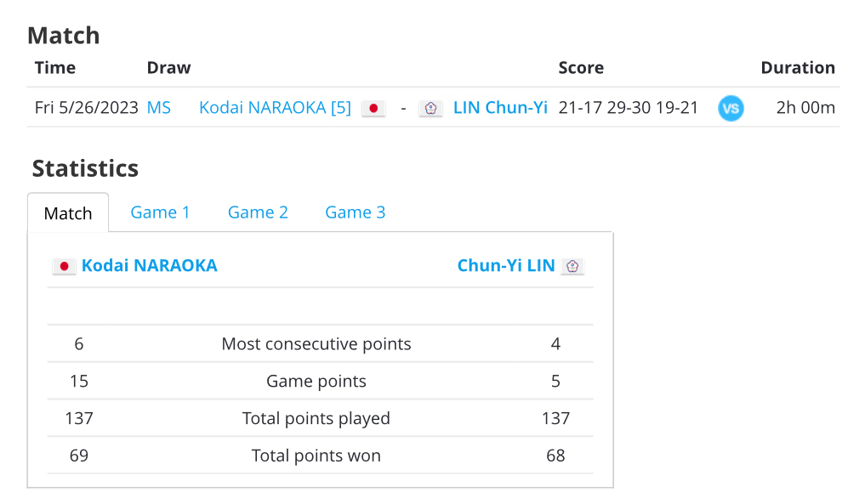Click Japan flag in the statistics header
Viewport: 865px width, 504px height.
tap(64, 266)
